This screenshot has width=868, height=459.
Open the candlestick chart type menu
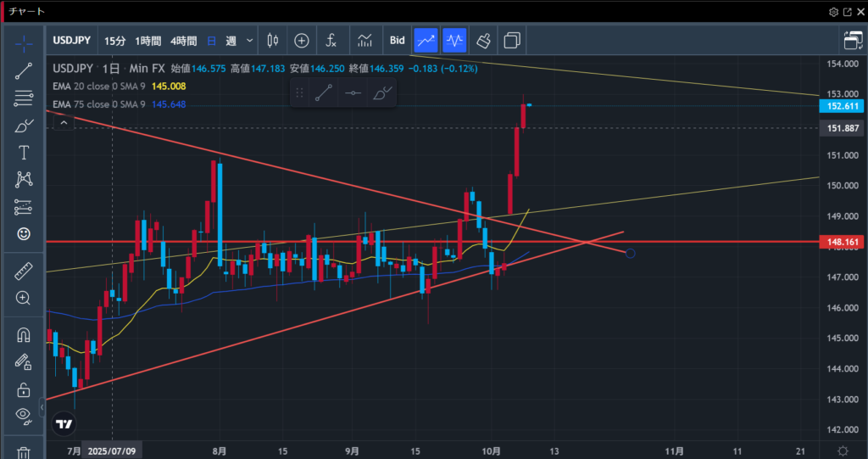tap(272, 40)
